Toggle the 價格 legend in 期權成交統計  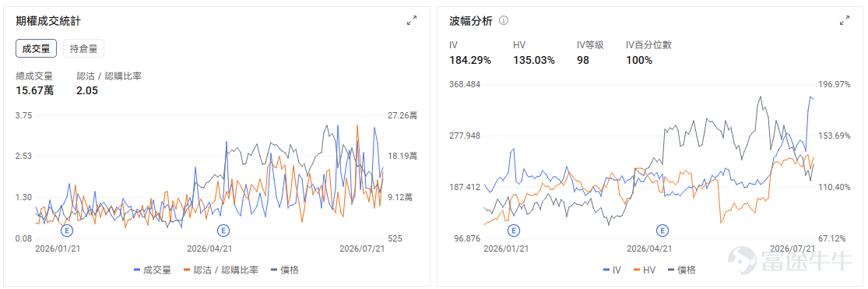pyautogui.click(x=285, y=270)
